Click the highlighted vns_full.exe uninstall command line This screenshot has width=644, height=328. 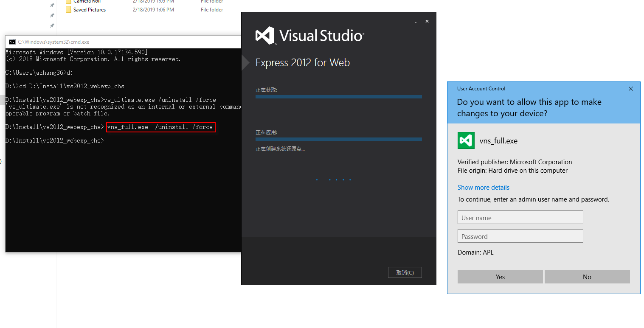[x=161, y=127]
